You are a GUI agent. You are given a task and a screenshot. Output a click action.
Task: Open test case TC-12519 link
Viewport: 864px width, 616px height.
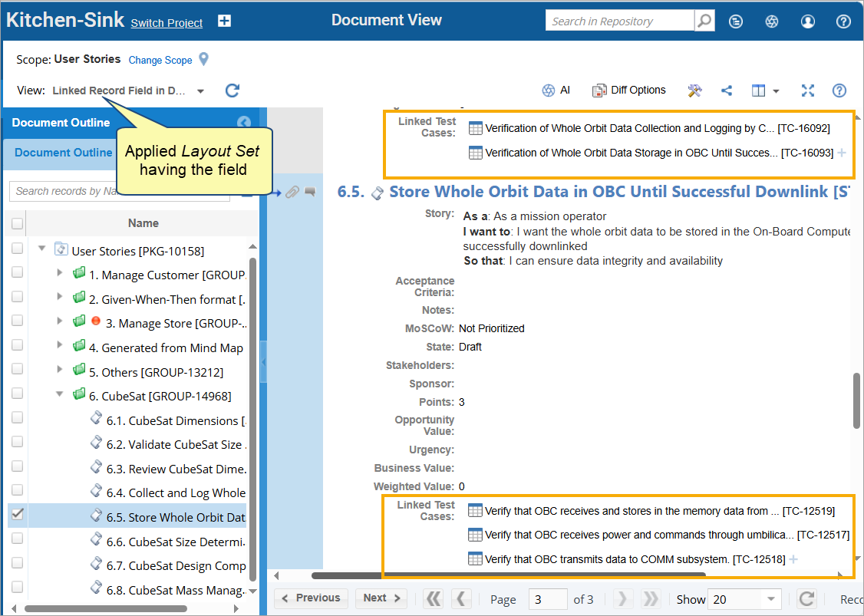[x=660, y=512]
